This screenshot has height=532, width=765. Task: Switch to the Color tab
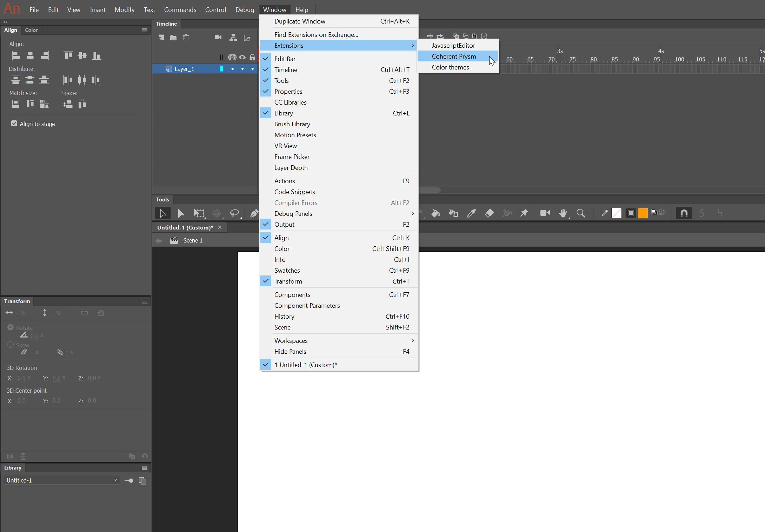pyautogui.click(x=31, y=30)
